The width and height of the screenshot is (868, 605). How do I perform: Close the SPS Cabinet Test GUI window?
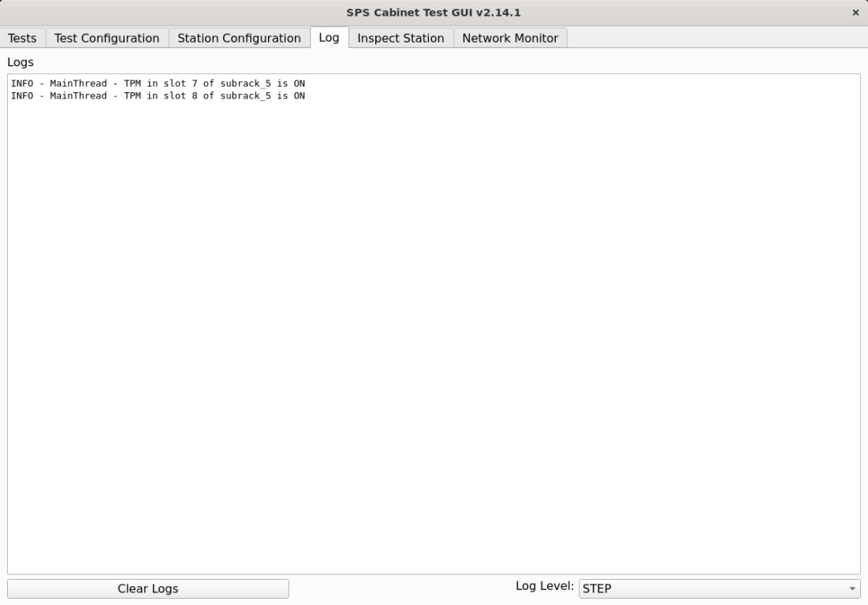coord(855,12)
